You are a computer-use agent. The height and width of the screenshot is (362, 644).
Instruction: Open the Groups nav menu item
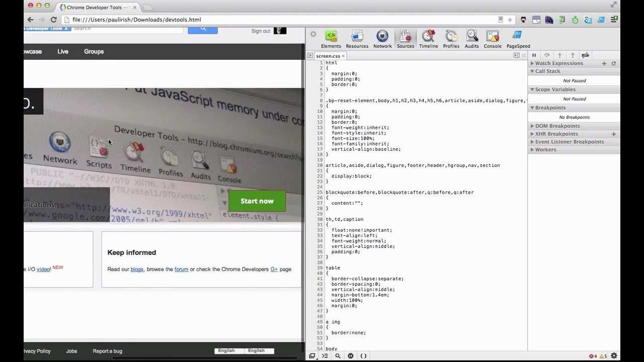pyautogui.click(x=94, y=51)
